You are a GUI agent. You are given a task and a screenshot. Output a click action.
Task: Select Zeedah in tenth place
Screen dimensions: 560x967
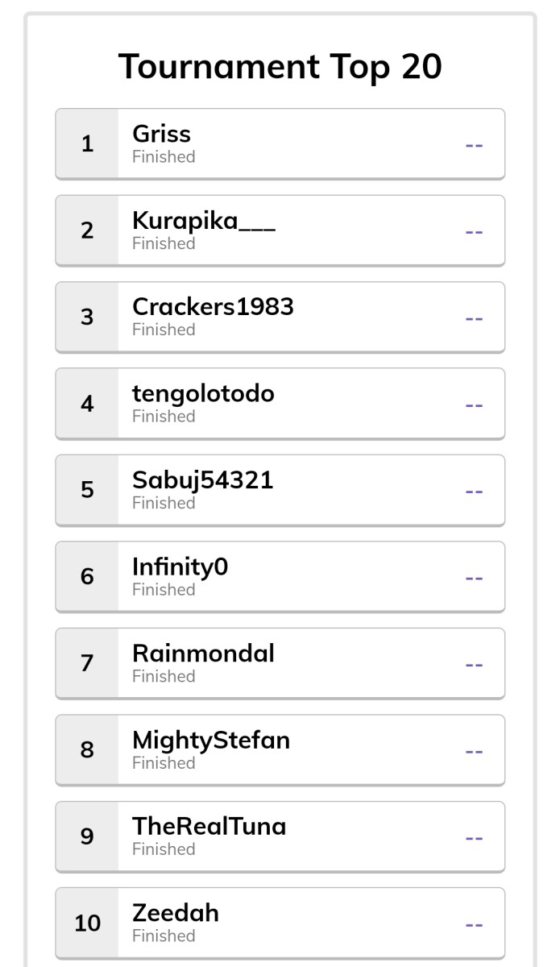pos(280,923)
